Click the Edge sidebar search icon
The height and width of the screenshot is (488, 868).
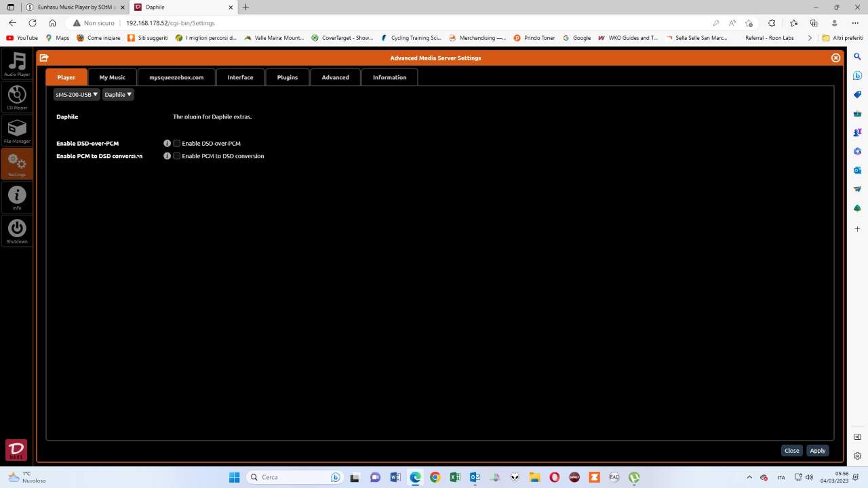[857, 57]
